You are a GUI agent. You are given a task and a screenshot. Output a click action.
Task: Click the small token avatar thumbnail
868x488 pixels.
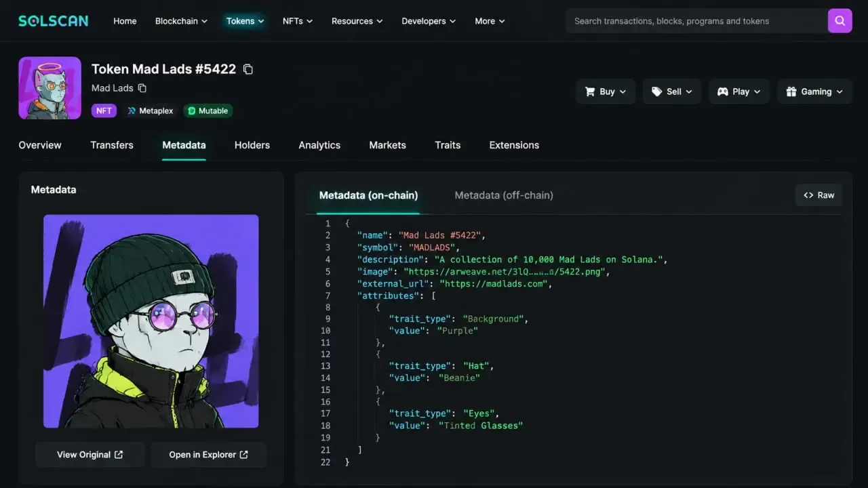tap(50, 88)
